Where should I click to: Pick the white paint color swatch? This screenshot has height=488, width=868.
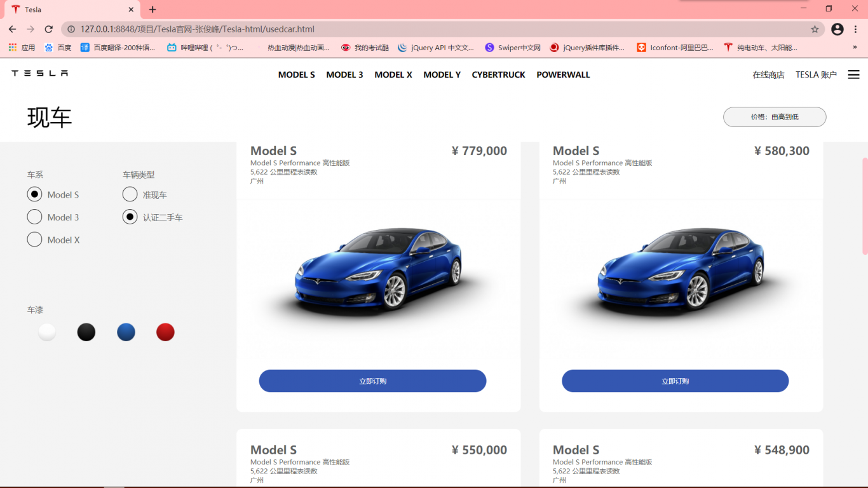(47, 332)
